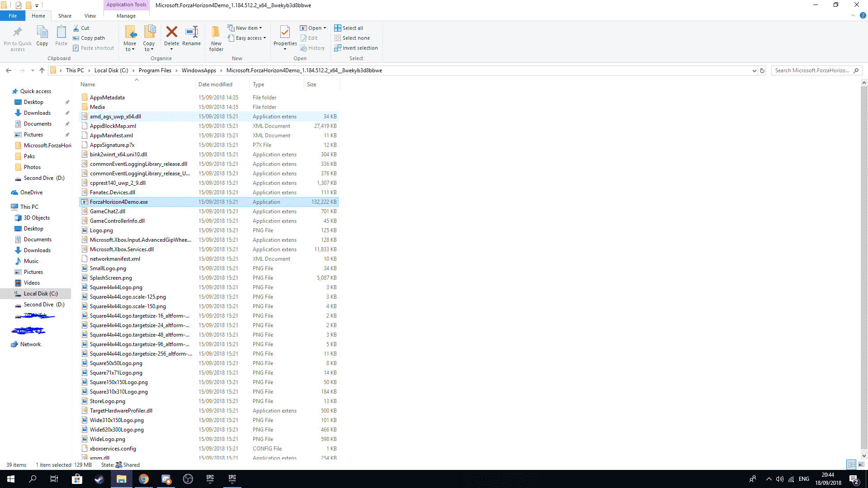Click the volume icon in system tray

(780, 479)
